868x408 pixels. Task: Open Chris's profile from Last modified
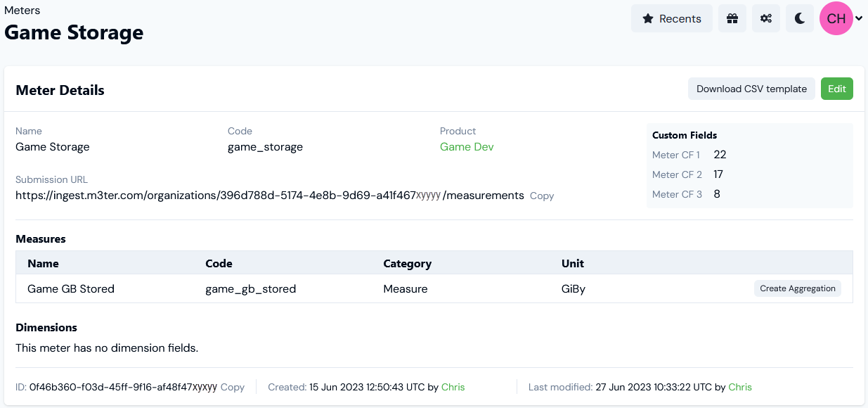[x=739, y=387]
